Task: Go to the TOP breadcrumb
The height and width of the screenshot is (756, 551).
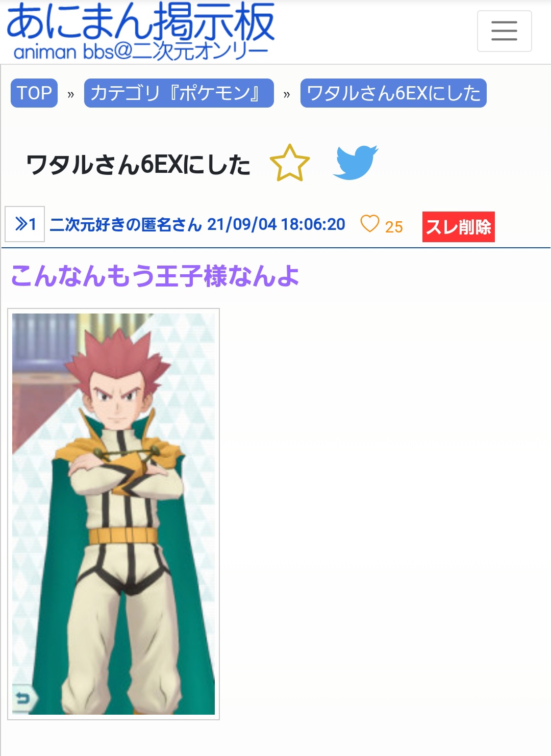Action: pos(34,93)
